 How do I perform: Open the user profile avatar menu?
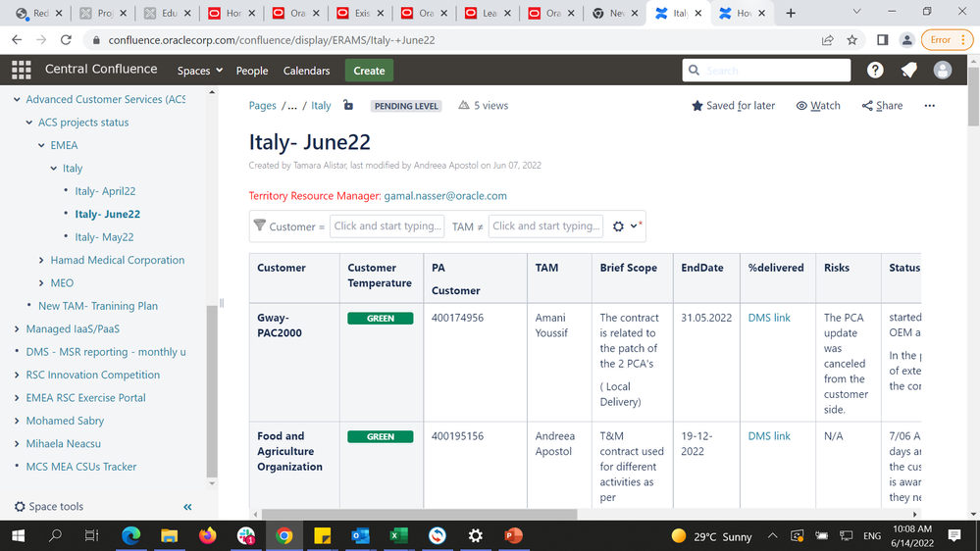(x=943, y=70)
